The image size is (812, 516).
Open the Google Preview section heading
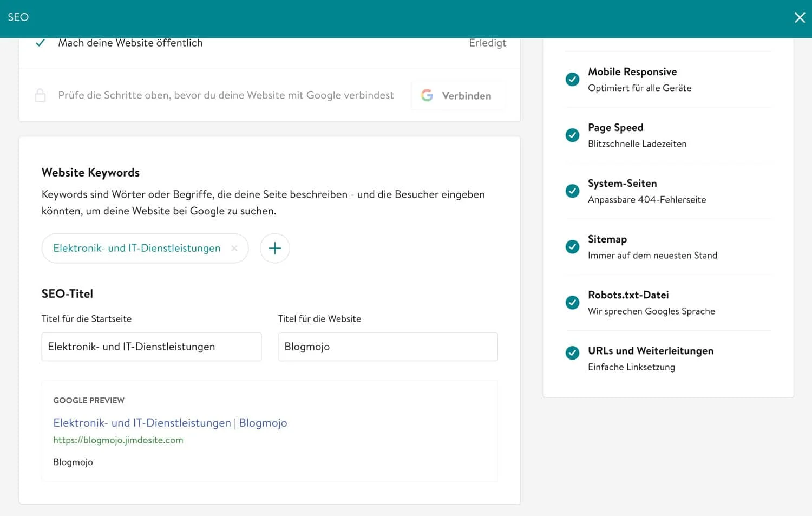[x=89, y=400]
